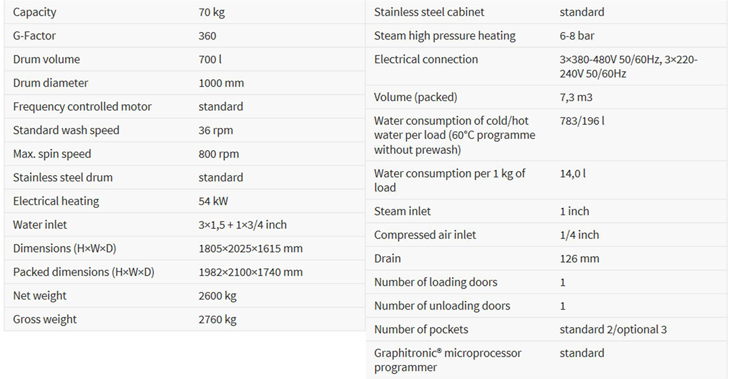The height and width of the screenshot is (379, 730).
Task: Click the Gross weight 2760 kg value
Action: [x=217, y=320]
